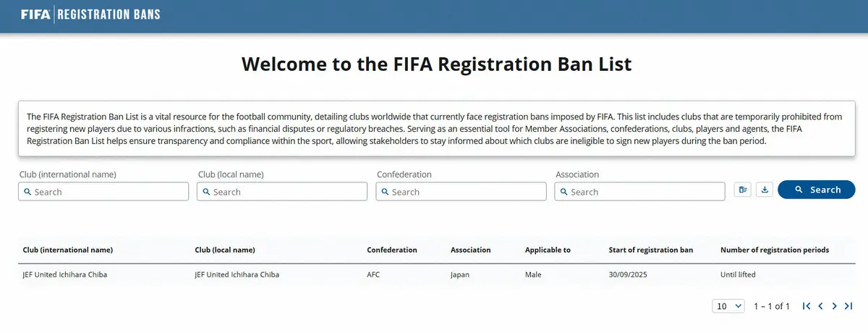Jump to the last results page

848,306
